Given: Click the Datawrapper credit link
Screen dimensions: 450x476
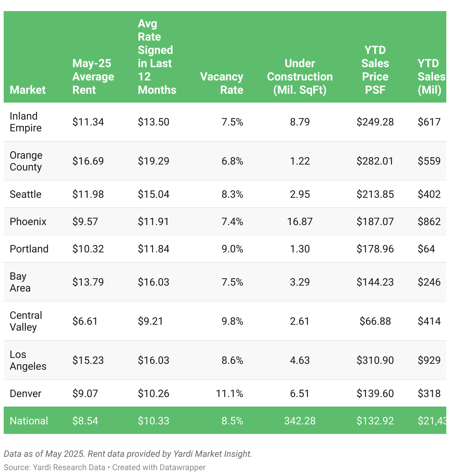Looking at the screenshot, I should [159, 467].
